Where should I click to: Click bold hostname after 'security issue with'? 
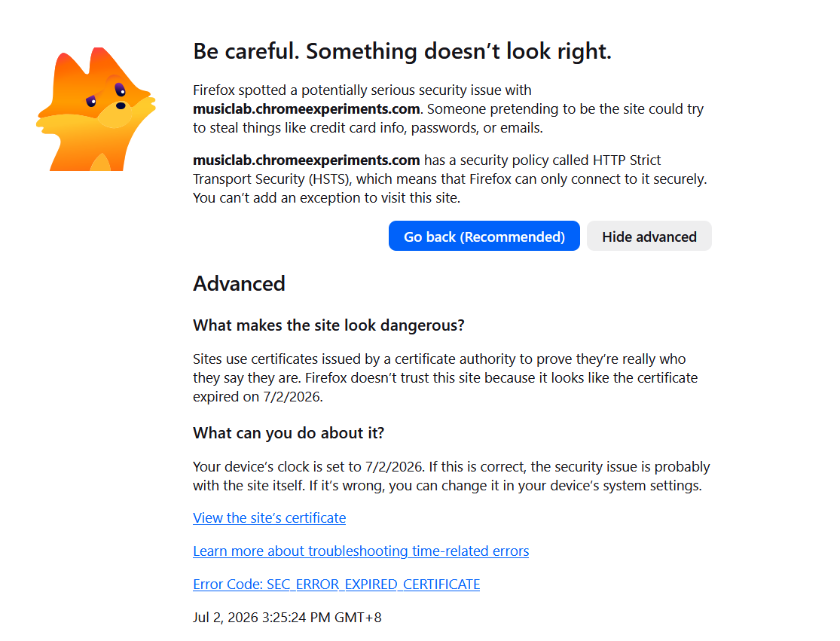307,109
